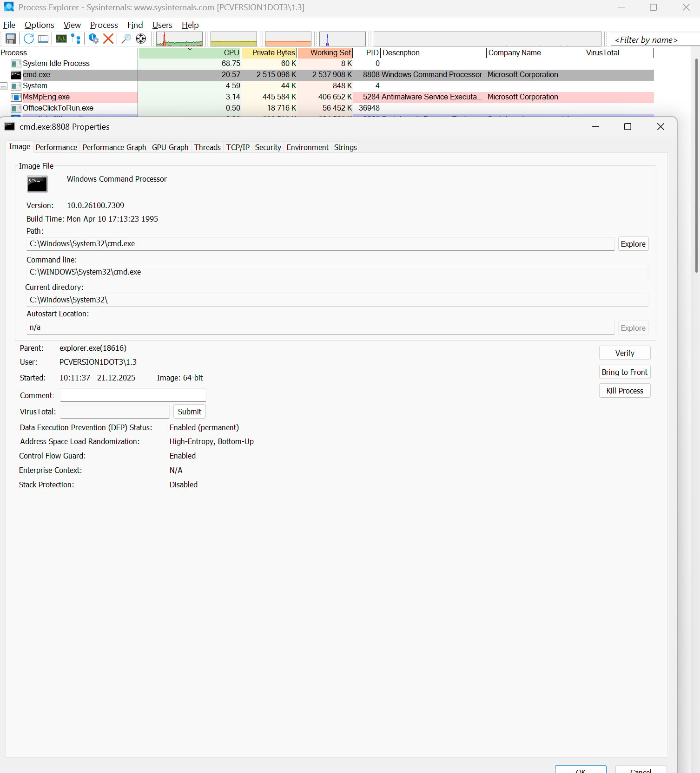Click the OfficeClickToRun.exe row icon

(16, 108)
